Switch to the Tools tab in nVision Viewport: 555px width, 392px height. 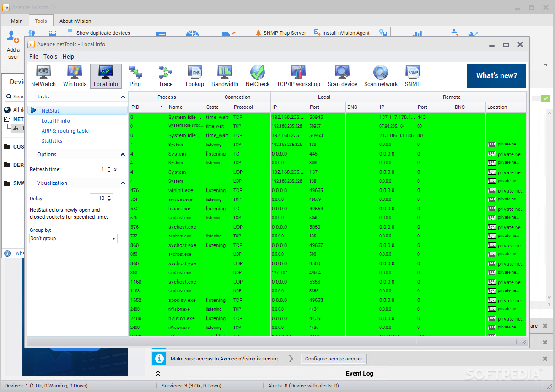tap(41, 21)
